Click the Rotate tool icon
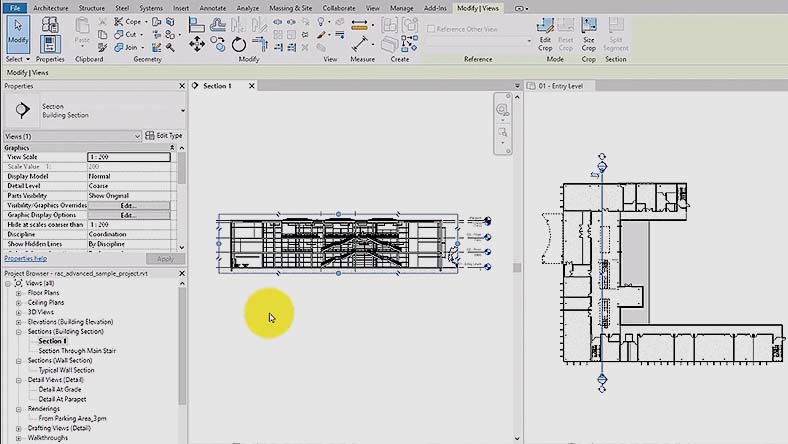The image size is (788, 444). coord(239,44)
